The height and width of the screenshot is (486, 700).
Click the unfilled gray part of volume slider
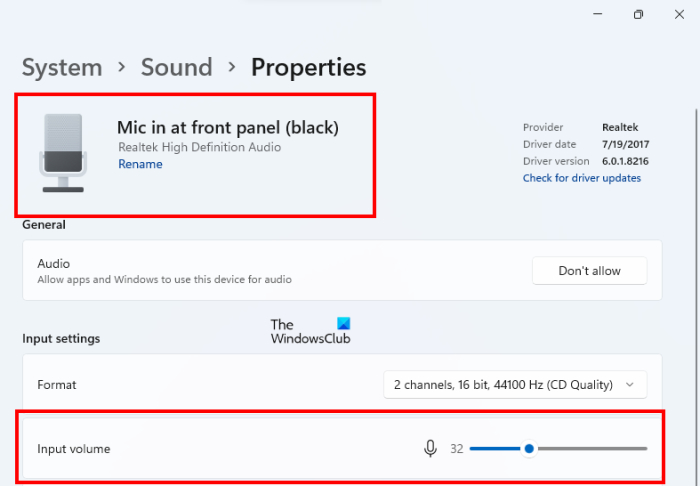[x=590, y=449]
